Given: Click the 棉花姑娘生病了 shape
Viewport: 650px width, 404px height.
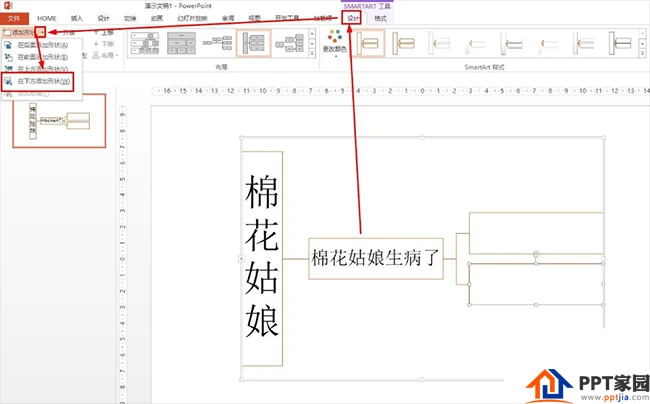Looking at the screenshot, I should tap(376, 258).
